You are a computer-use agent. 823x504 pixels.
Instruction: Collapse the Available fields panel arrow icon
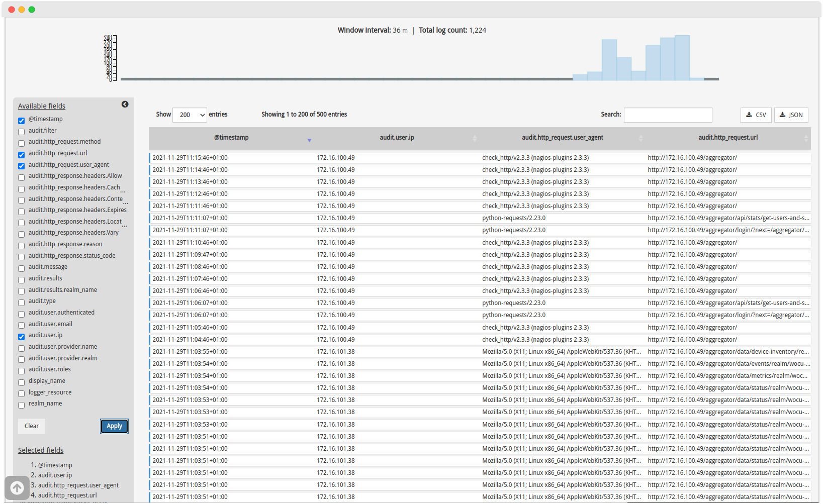click(125, 105)
